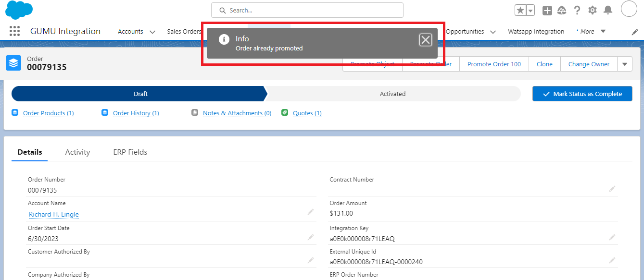Image resolution: width=644 pixels, height=280 pixels.
Task: Click External Unique Id value a0E0k000008r71LEAQ-0000240
Action: coord(377,262)
